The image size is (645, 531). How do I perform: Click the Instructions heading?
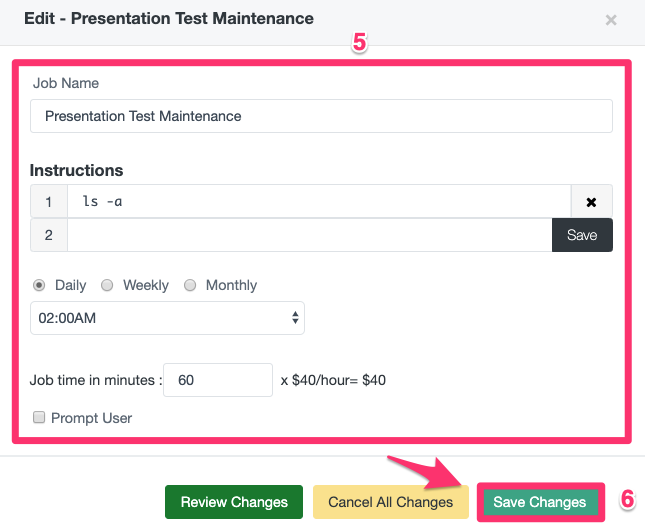(77, 170)
